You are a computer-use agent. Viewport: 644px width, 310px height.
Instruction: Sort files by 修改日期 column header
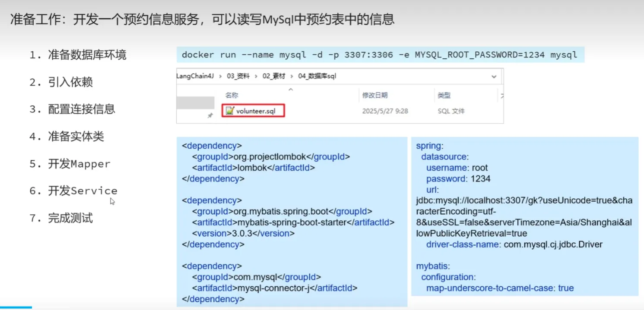375,95
